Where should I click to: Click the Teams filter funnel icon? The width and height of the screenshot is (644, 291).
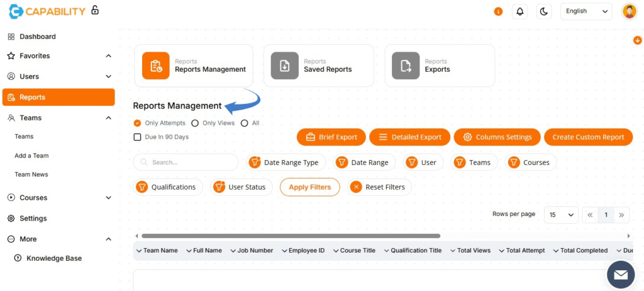click(x=460, y=162)
